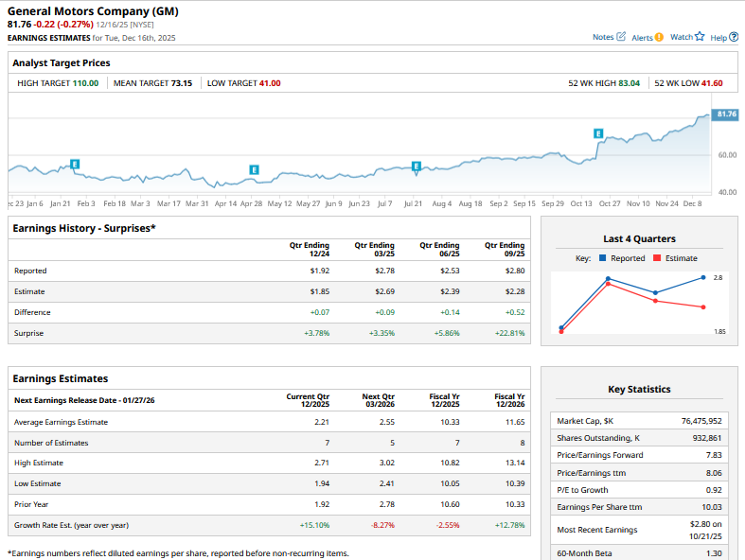Click the earnings E marker near Jul 21
Image resolution: width=745 pixels, height=560 pixels.
pyautogui.click(x=416, y=166)
